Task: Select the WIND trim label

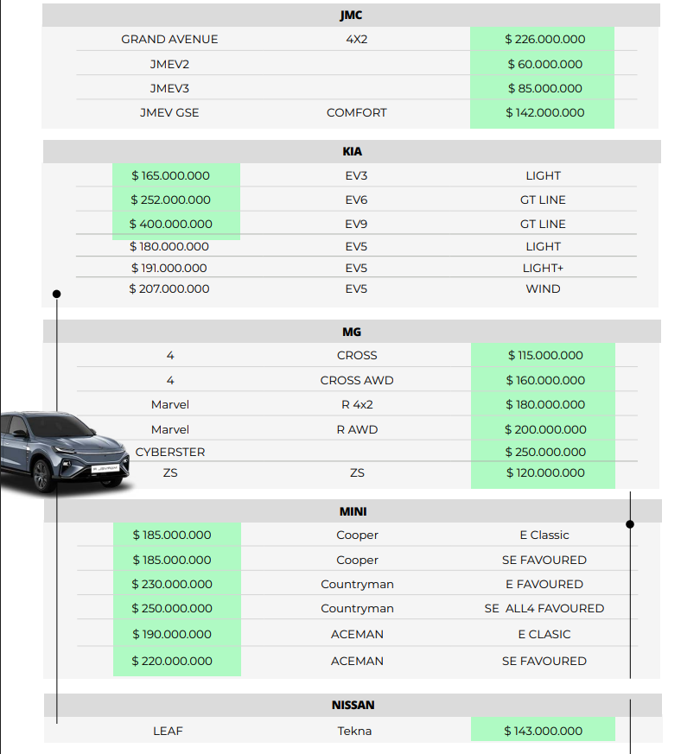Action: (543, 288)
